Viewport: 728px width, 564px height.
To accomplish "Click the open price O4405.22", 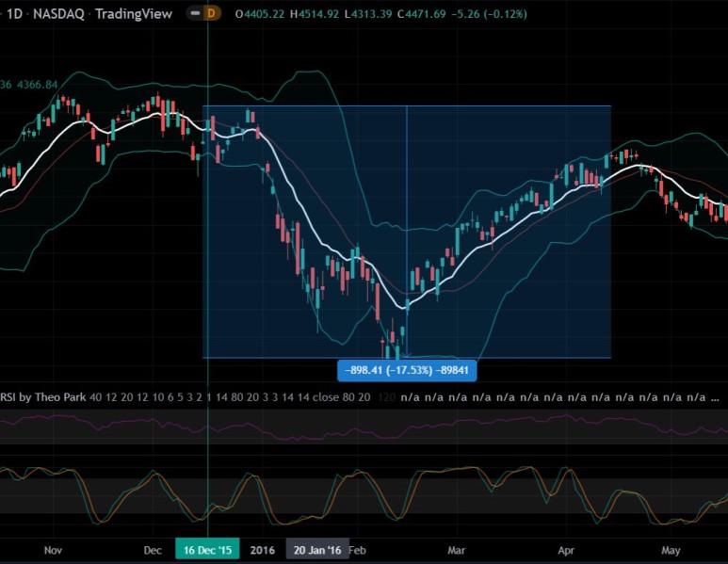I will click(x=260, y=14).
